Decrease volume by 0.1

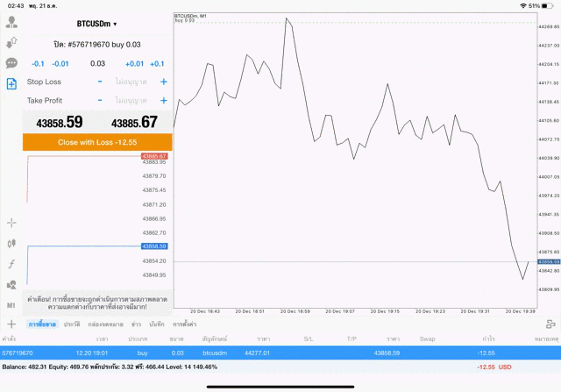tap(38, 63)
